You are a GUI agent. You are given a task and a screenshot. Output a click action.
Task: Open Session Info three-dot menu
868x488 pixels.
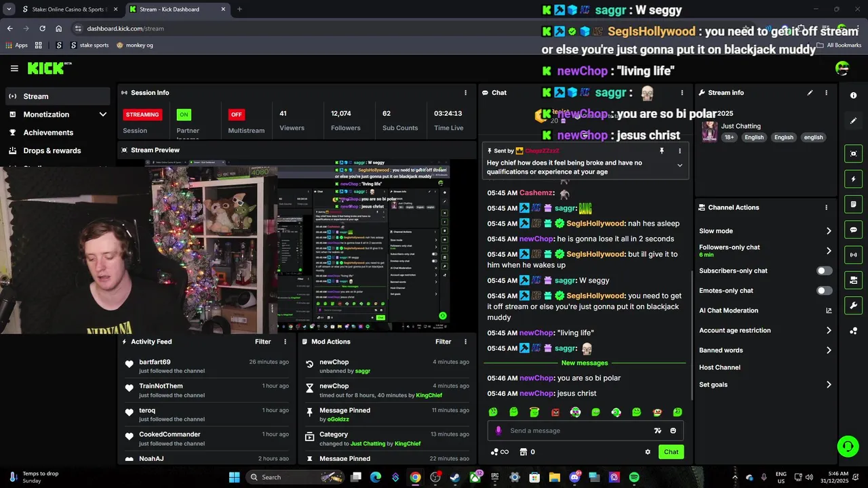465,93
